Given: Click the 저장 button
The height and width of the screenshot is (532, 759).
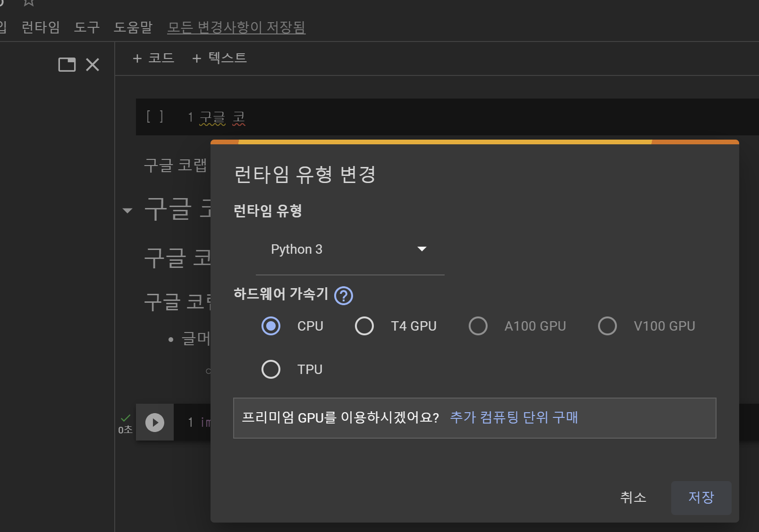Looking at the screenshot, I should click(x=701, y=498).
